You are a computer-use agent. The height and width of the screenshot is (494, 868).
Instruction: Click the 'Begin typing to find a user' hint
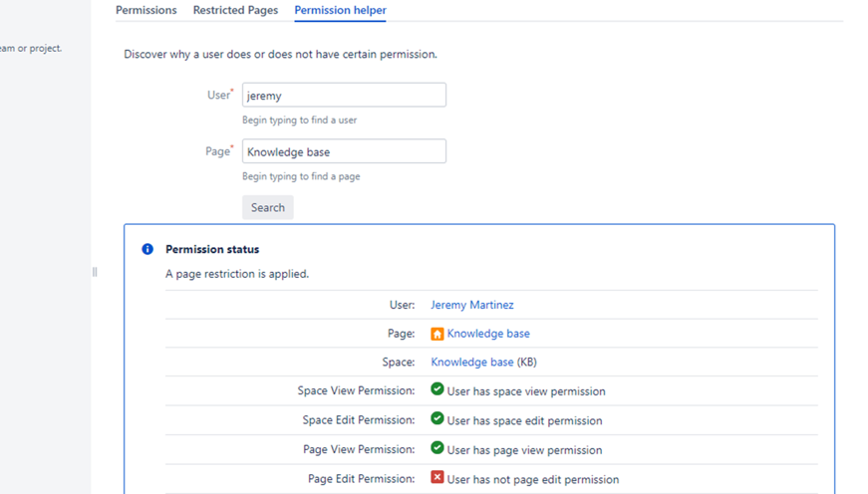click(299, 120)
